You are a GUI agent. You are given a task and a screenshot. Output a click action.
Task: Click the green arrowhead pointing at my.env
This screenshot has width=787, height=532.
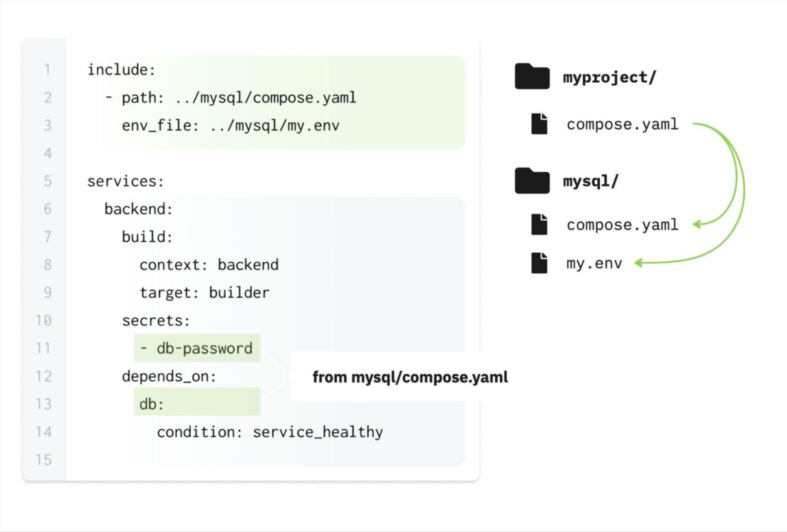[x=639, y=264]
